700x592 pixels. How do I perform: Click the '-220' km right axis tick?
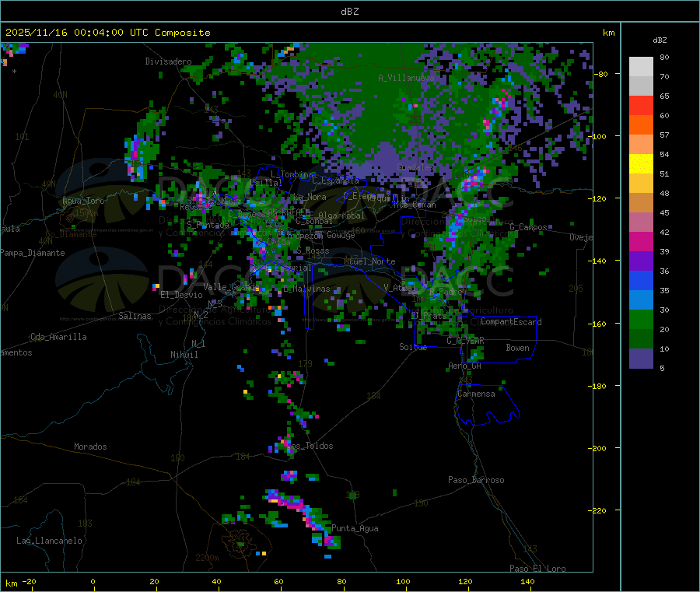[x=598, y=511]
